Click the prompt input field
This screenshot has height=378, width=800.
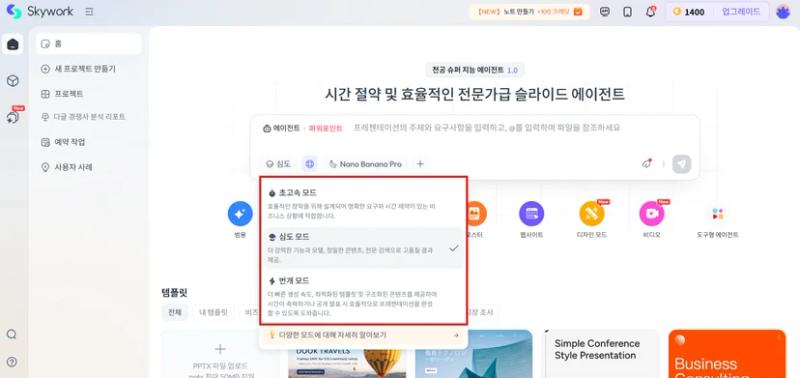click(x=487, y=128)
